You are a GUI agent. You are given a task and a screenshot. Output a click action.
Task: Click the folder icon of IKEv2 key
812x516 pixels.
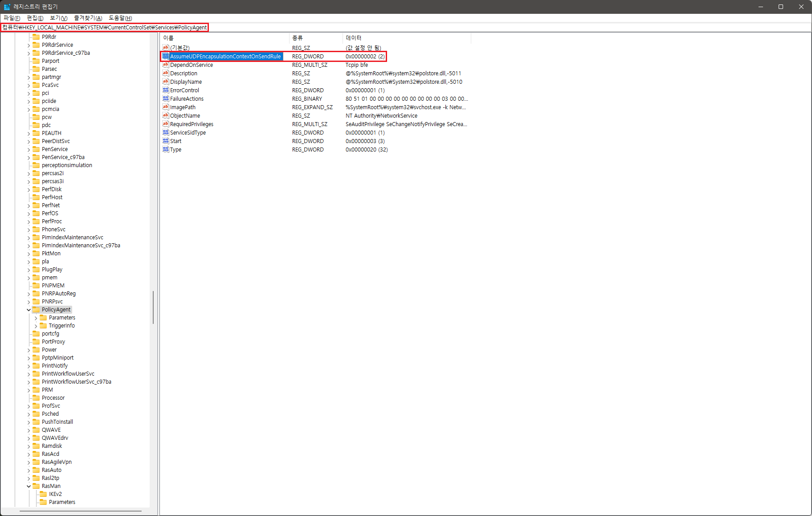(43, 494)
